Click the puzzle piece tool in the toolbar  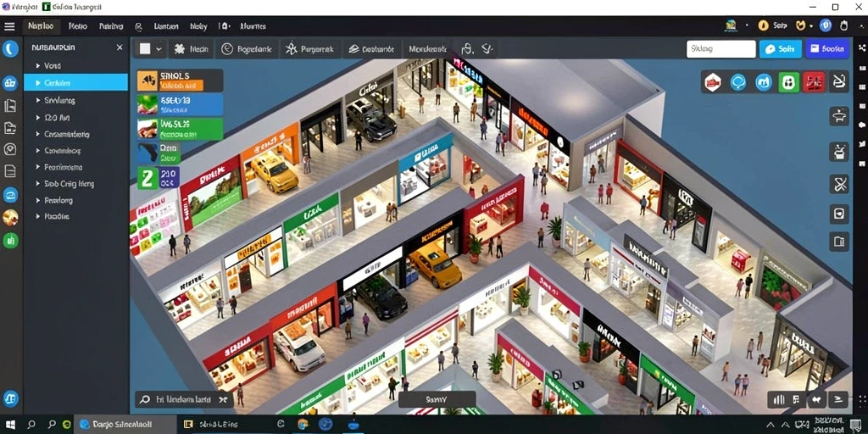tap(180, 48)
